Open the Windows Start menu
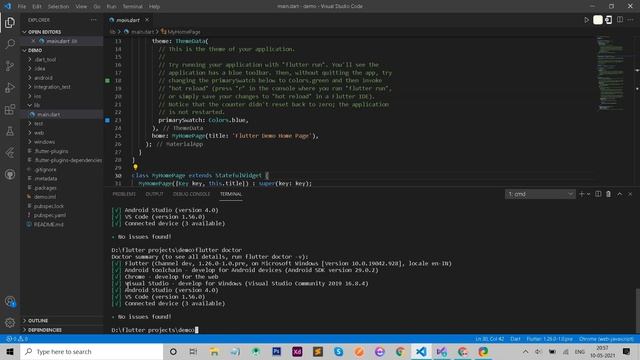This screenshot has height=360, width=640. click(10, 351)
